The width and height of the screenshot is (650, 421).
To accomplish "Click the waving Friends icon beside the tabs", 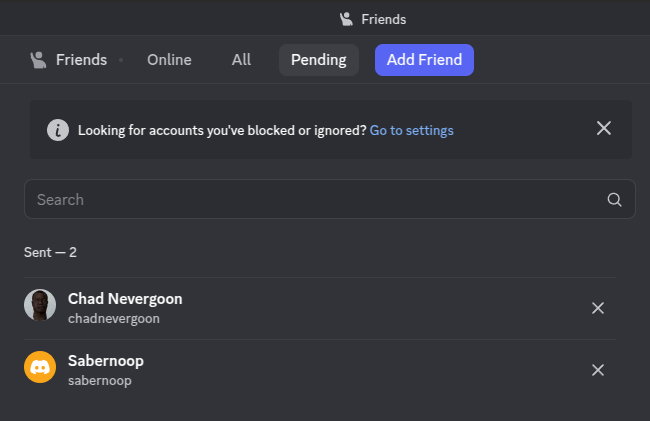I will (38, 60).
